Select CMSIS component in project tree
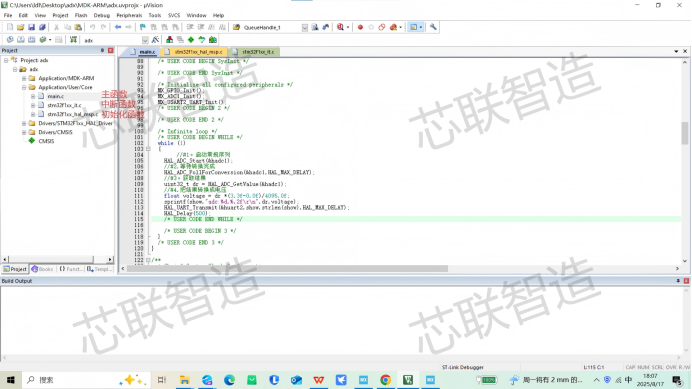The width and height of the screenshot is (692, 389). pos(46,141)
